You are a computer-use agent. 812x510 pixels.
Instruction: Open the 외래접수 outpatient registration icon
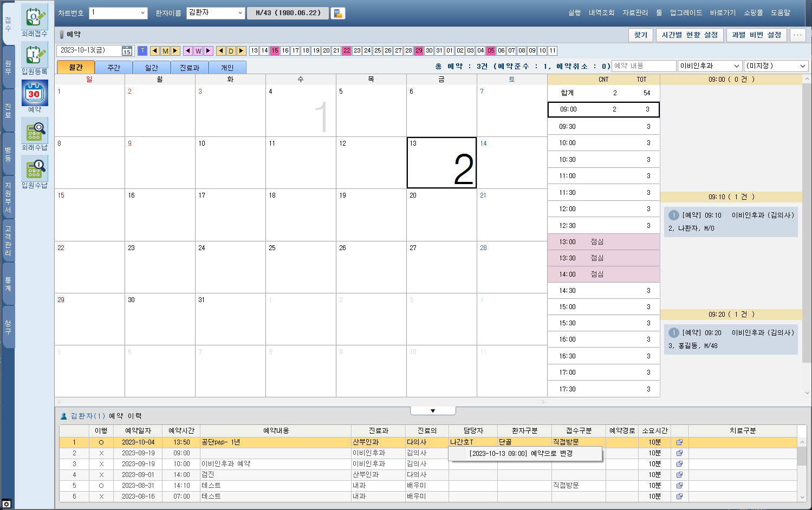click(x=34, y=18)
